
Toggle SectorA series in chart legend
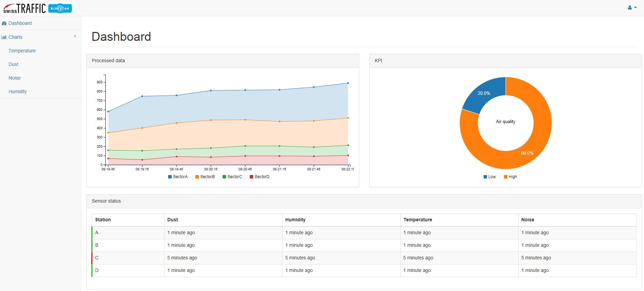[178, 177]
